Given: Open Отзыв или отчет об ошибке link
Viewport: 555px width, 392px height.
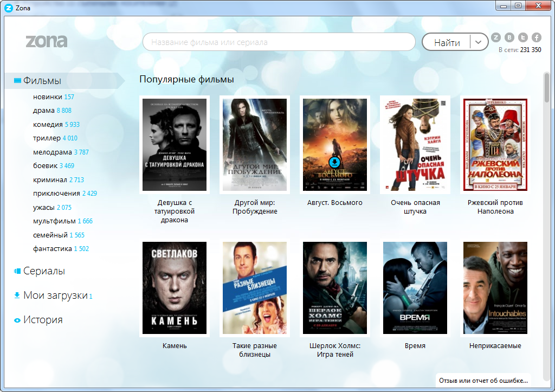Looking at the screenshot, I should pyautogui.click(x=483, y=380).
